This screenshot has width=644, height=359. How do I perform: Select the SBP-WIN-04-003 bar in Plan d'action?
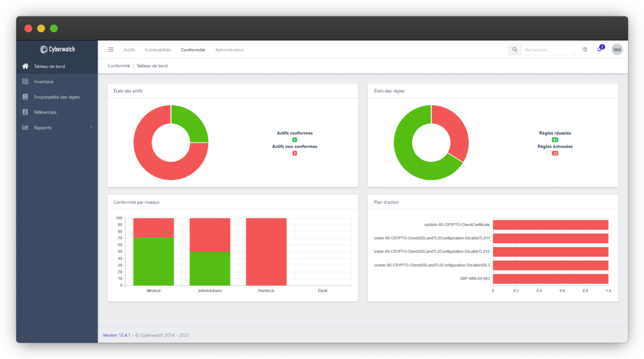click(x=550, y=278)
